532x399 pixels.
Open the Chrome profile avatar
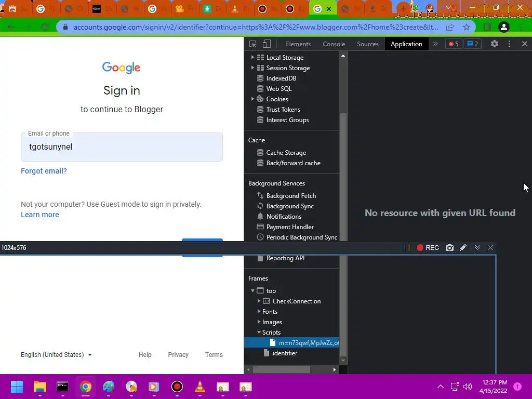[x=504, y=27]
